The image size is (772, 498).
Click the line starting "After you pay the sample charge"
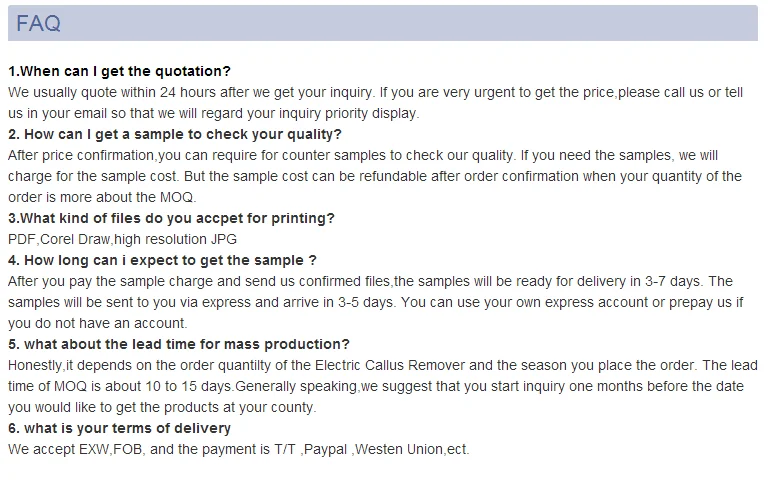[370, 281]
